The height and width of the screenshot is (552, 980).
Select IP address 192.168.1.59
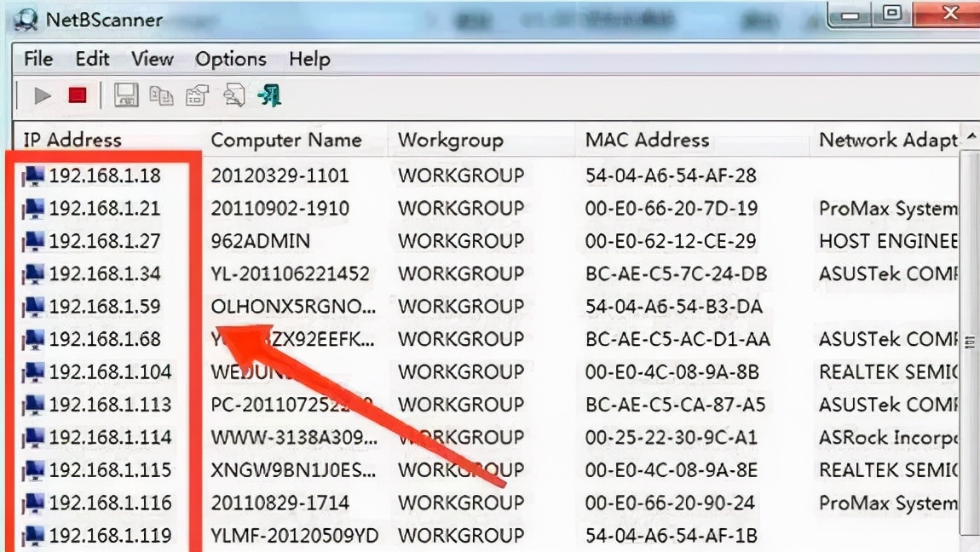(105, 307)
